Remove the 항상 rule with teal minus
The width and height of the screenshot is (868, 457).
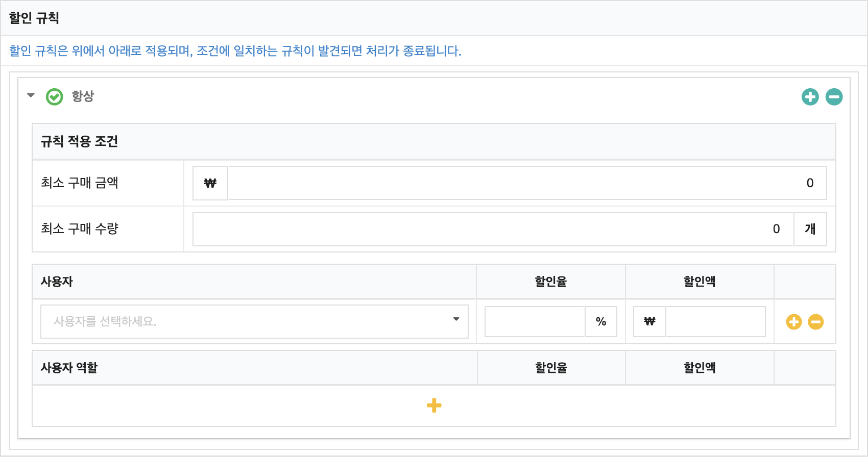(834, 97)
